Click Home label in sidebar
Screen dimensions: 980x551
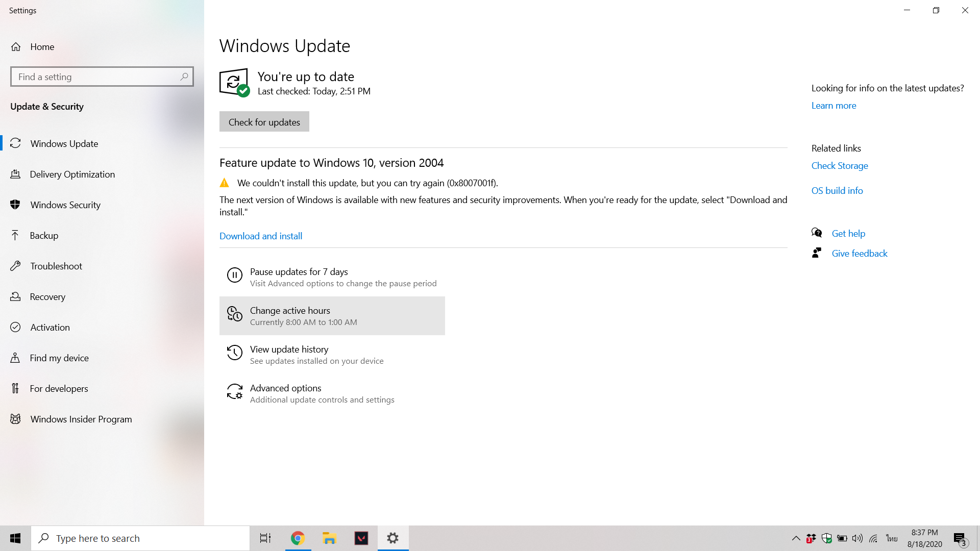click(42, 47)
